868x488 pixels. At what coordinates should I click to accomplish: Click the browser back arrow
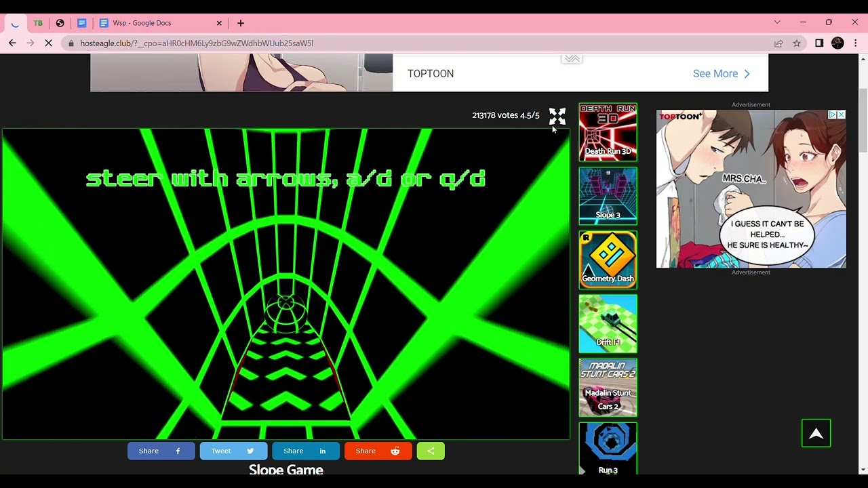(12, 43)
